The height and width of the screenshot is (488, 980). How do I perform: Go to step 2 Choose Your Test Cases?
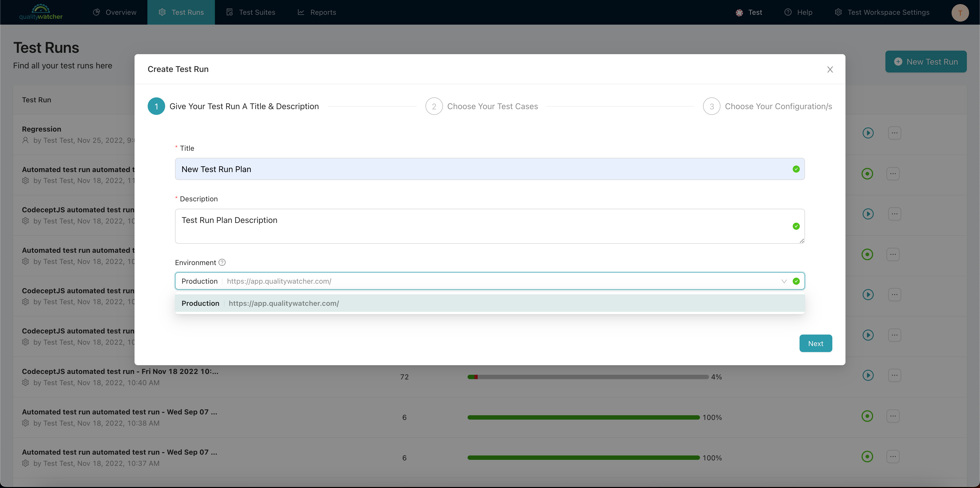(482, 106)
